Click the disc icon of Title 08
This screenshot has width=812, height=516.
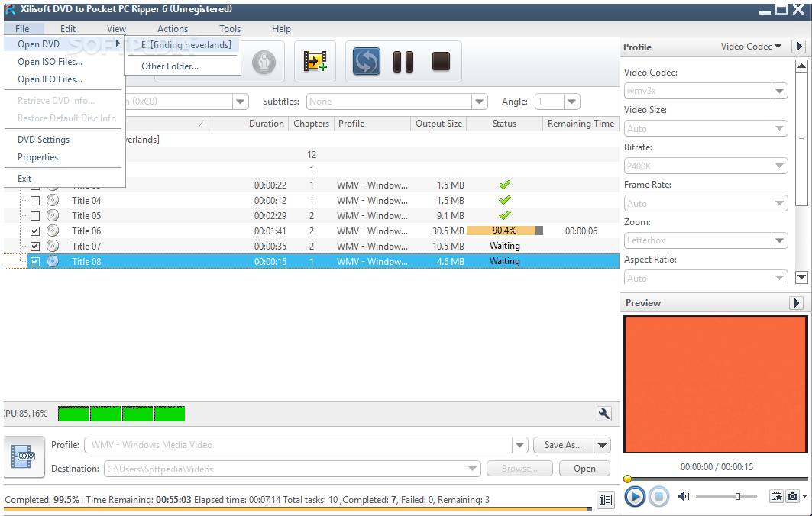(52, 261)
